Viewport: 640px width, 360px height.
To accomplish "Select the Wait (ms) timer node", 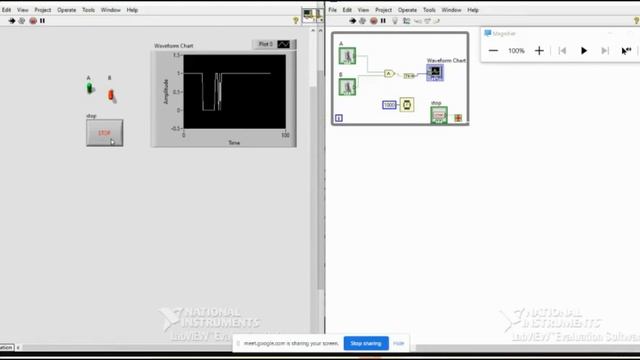I will tap(407, 104).
